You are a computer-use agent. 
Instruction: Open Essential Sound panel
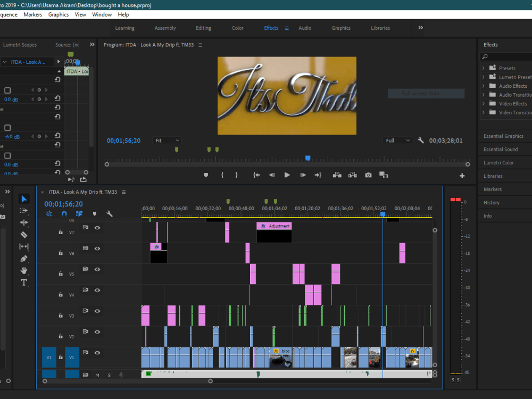501,149
